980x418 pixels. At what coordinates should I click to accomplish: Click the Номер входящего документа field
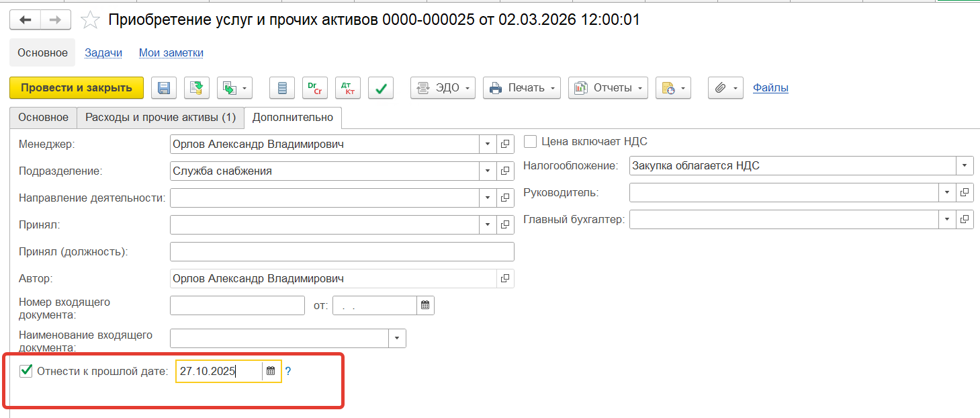(238, 305)
